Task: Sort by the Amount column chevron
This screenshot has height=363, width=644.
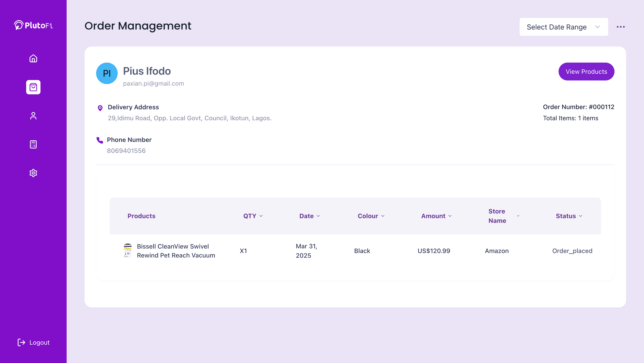Action: pyautogui.click(x=450, y=216)
